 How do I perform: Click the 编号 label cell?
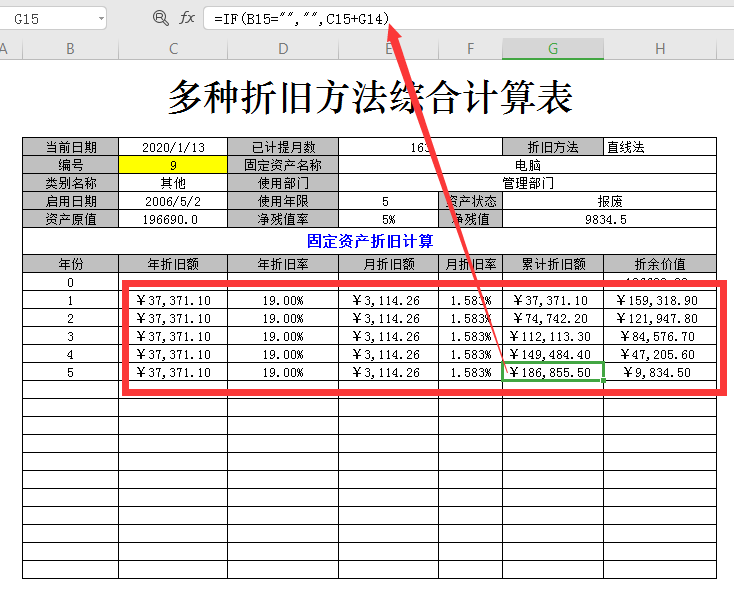[70, 165]
